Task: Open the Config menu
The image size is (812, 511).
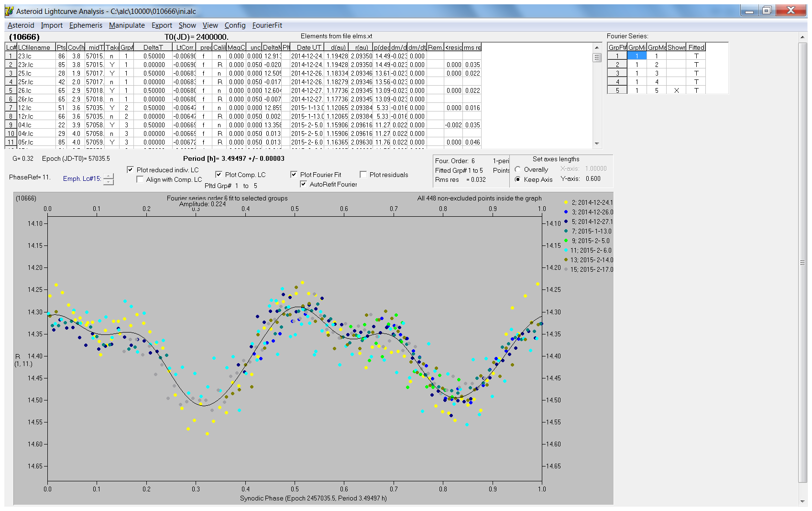Action: 235,25
